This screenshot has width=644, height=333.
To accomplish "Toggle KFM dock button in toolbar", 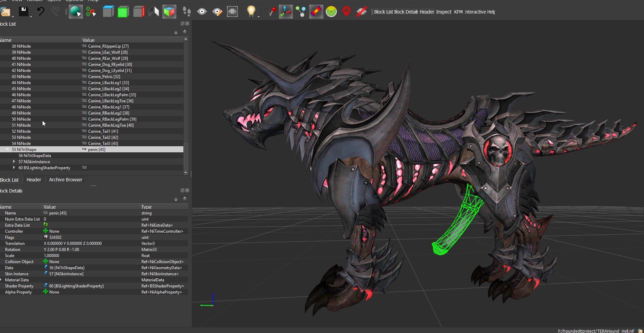I will click(x=458, y=12).
